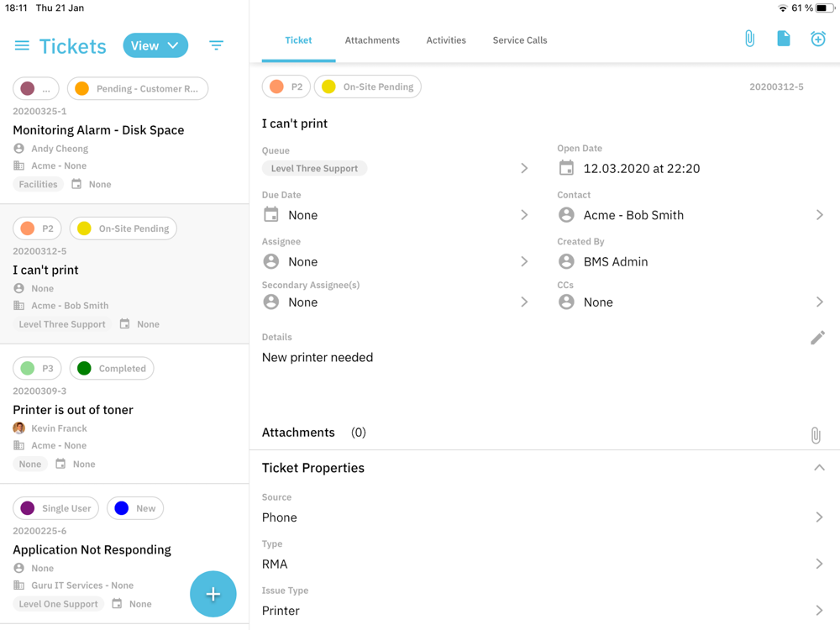
Task: Switch to the Service Calls tab
Action: 520,40
